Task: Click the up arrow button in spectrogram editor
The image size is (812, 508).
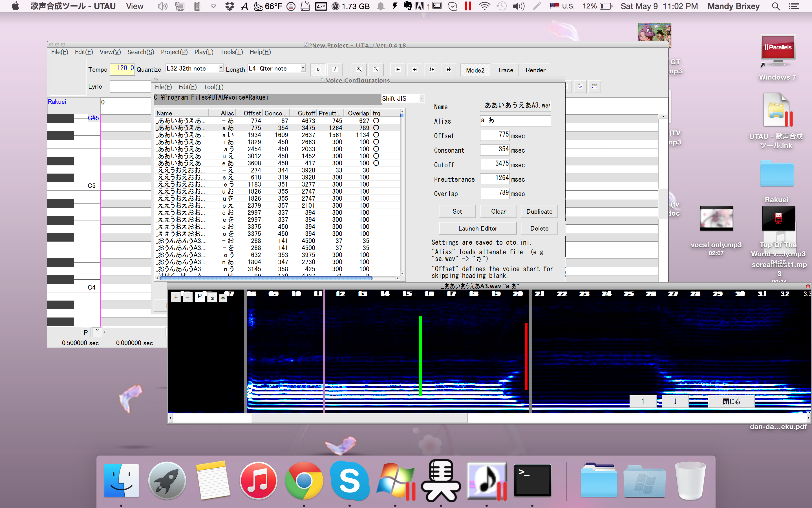Action: [x=643, y=401]
